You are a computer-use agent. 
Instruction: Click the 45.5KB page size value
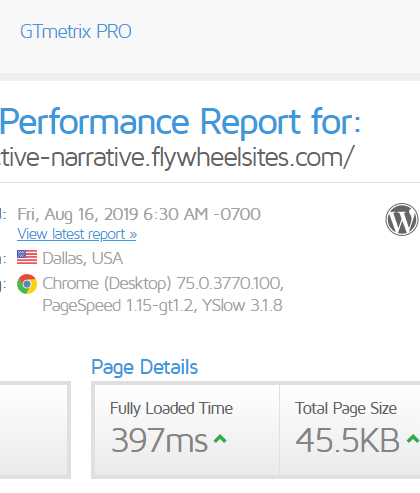(x=347, y=440)
